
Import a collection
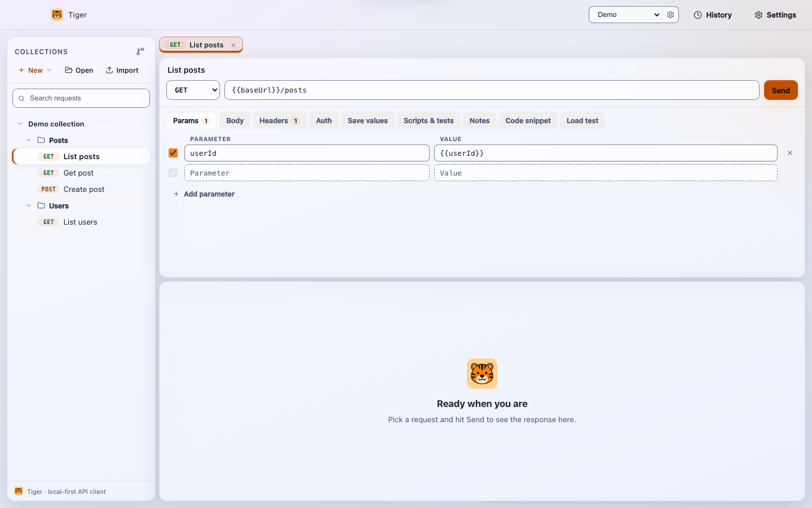click(x=122, y=70)
